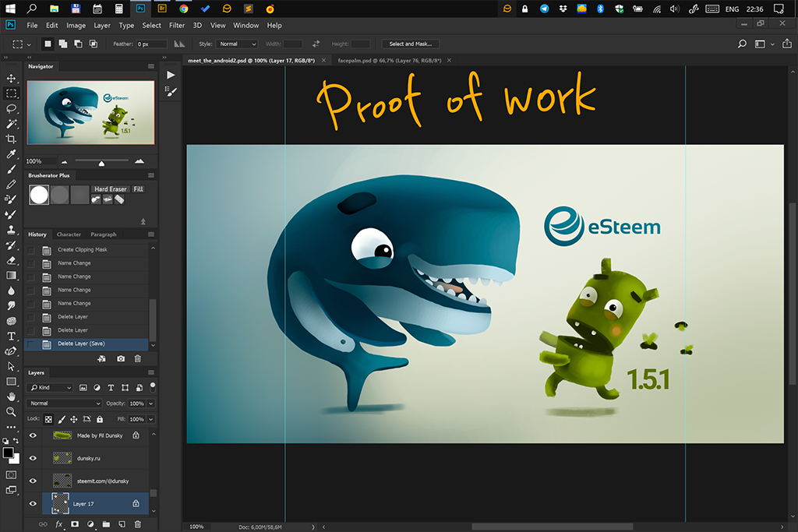Expand the Opacity slider arrow

pyautogui.click(x=151, y=403)
